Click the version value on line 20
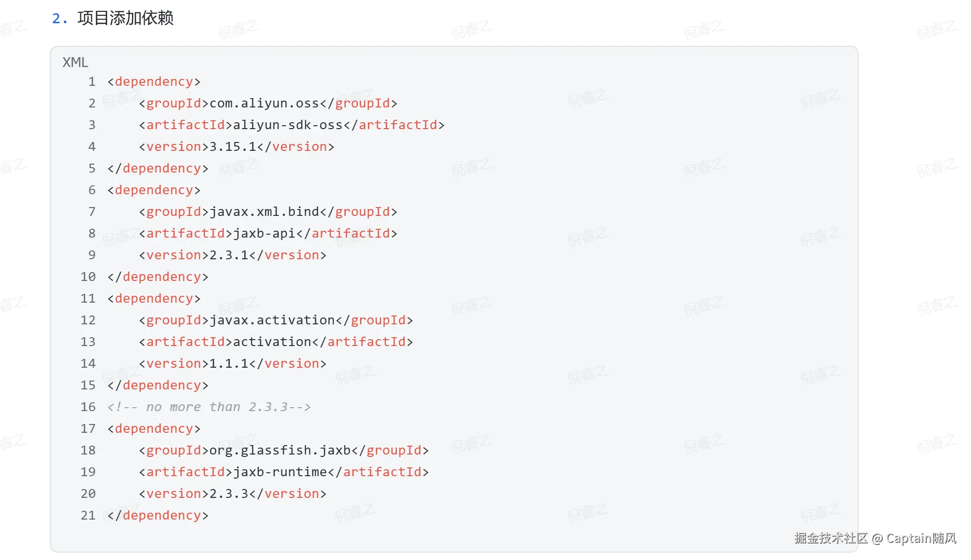This screenshot has width=971, height=560. click(x=229, y=494)
